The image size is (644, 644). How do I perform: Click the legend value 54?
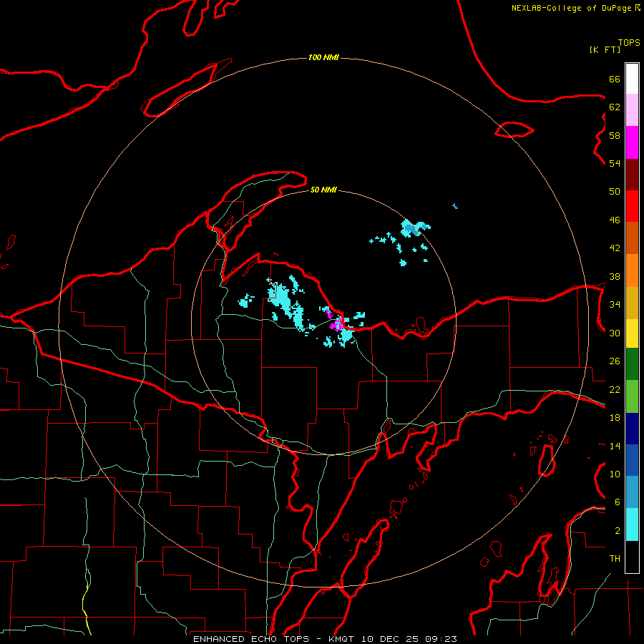click(x=615, y=163)
